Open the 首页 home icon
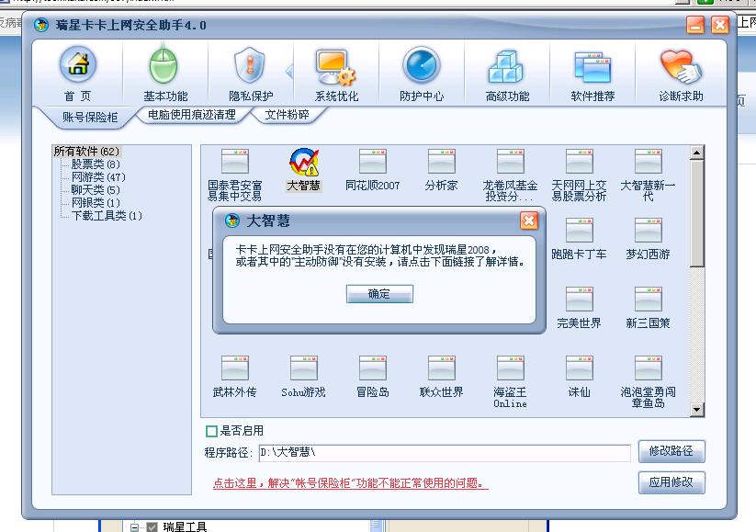Image resolution: width=756 pixels, height=532 pixels. pos(78,66)
